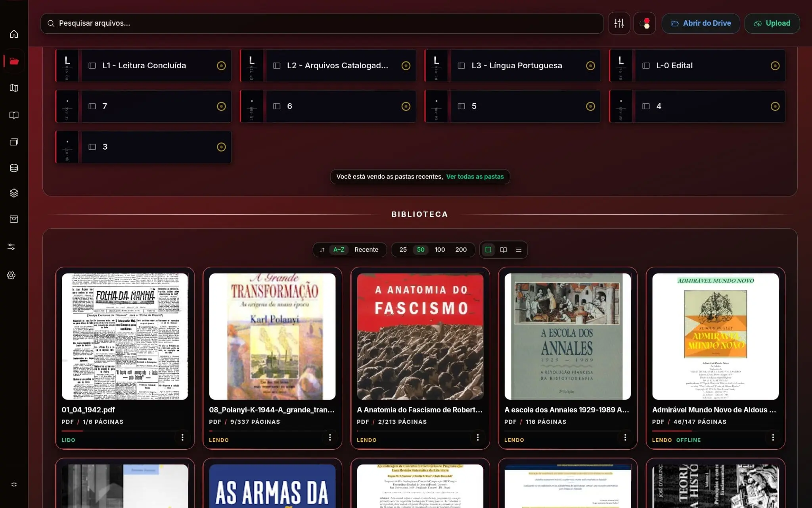
Task: Click A escola dos Annales 1929-1989 title
Action: [x=567, y=410]
